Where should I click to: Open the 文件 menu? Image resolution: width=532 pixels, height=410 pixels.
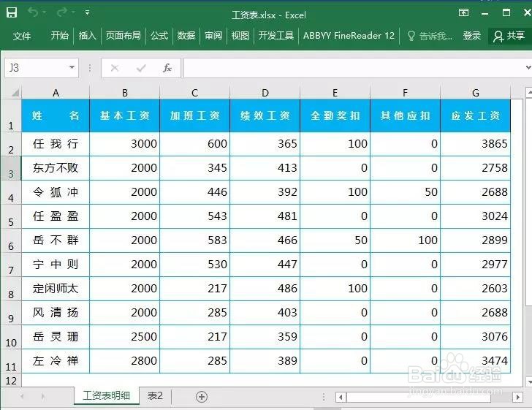click(x=22, y=36)
